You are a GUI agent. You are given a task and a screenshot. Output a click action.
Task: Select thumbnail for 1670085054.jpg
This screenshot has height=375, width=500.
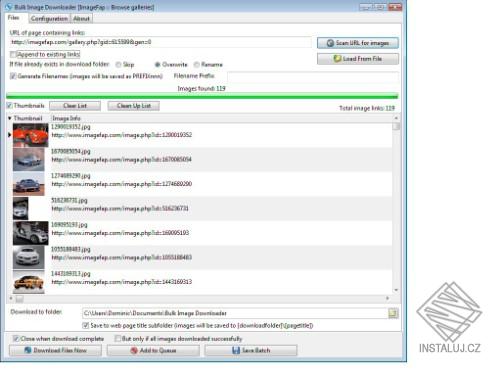click(x=29, y=160)
